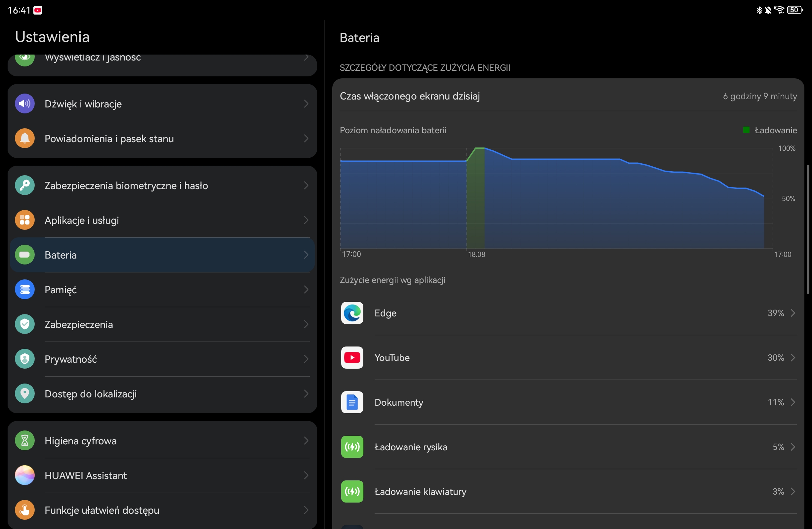Tap the 18.08 date marker on chart
The height and width of the screenshot is (529, 812).
476,254
